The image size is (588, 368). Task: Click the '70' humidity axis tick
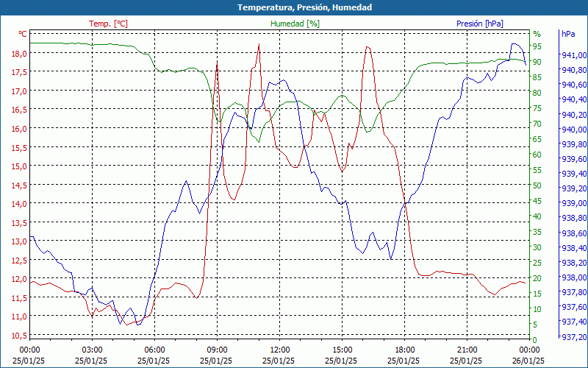pos(537,124)
